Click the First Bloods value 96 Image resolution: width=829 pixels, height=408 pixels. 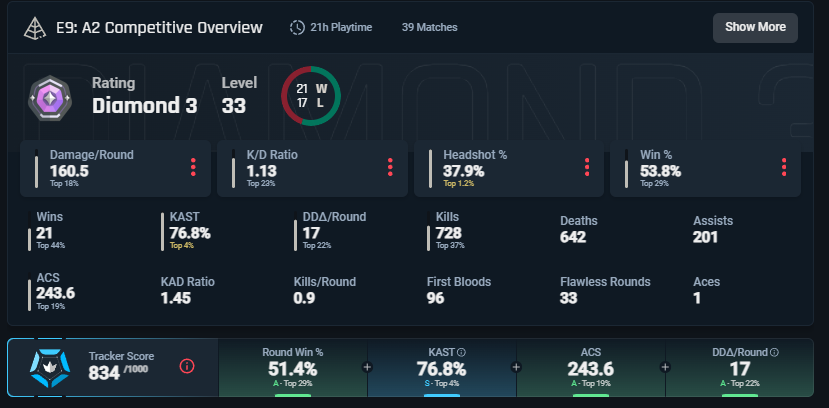(x=436, y=298)
